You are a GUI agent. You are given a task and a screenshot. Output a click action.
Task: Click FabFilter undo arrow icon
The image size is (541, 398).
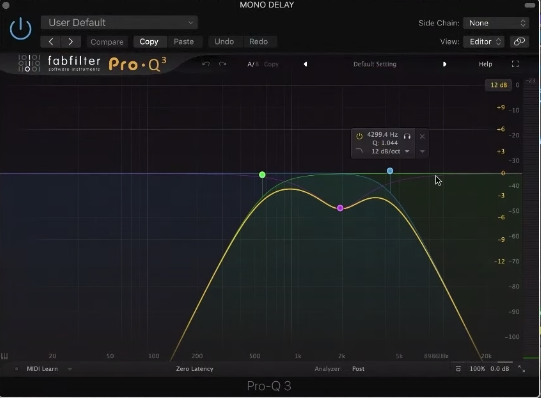(206, 64)
